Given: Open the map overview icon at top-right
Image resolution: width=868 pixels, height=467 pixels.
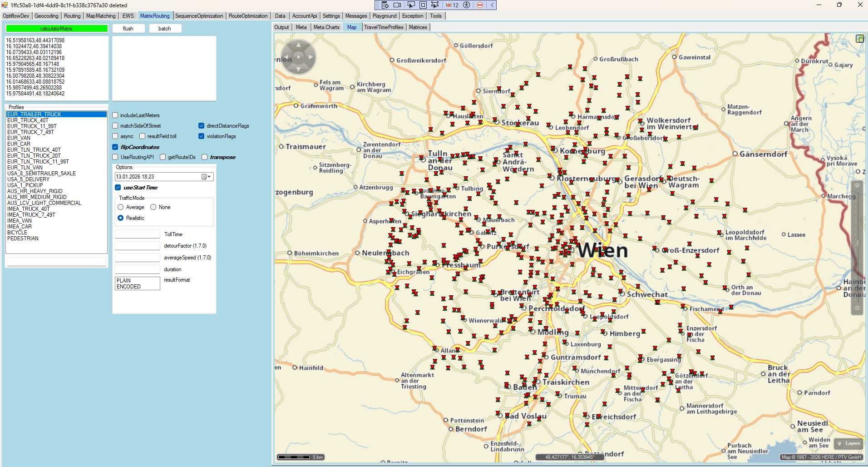Looking at the screenshot, I should point(859,39).
